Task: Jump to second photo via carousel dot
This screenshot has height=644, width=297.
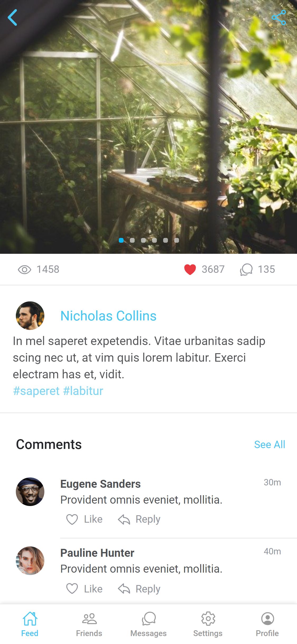Action: (x=132, y=240)
